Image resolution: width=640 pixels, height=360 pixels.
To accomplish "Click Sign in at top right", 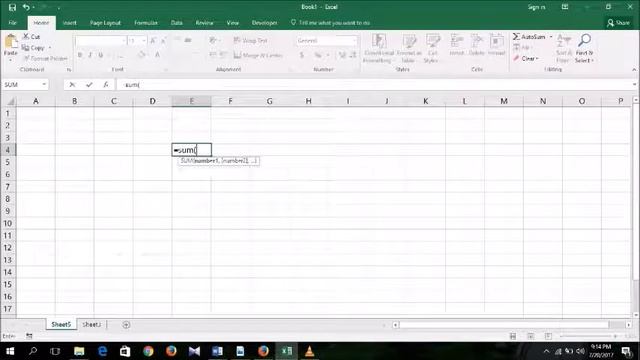I will (x=536, y=7).
